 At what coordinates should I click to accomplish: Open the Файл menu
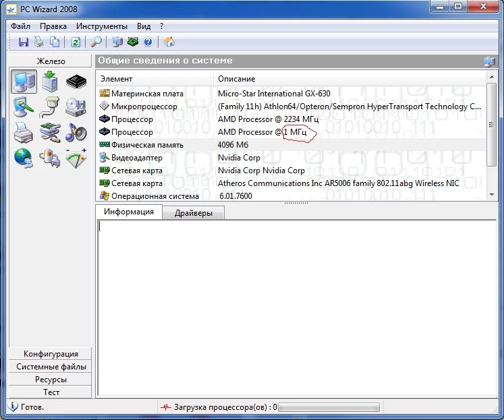point(20,26)
